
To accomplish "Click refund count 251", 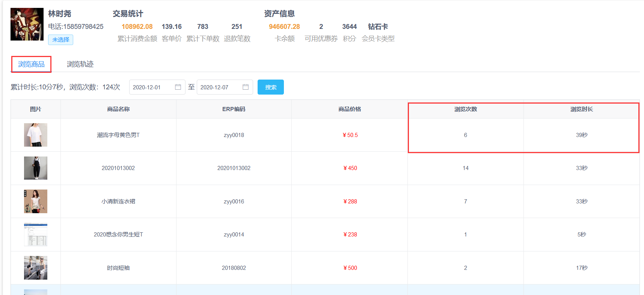I will 237,27.
